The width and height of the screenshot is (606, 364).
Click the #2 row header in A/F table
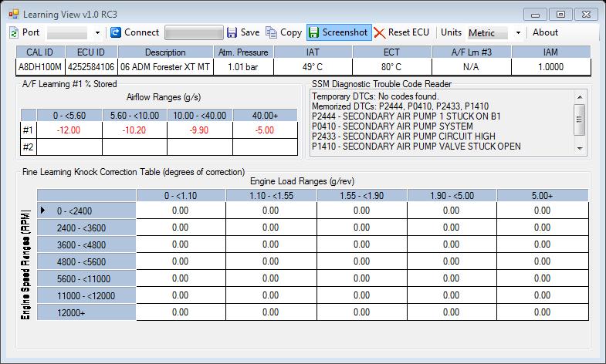(x=29, y=146)
